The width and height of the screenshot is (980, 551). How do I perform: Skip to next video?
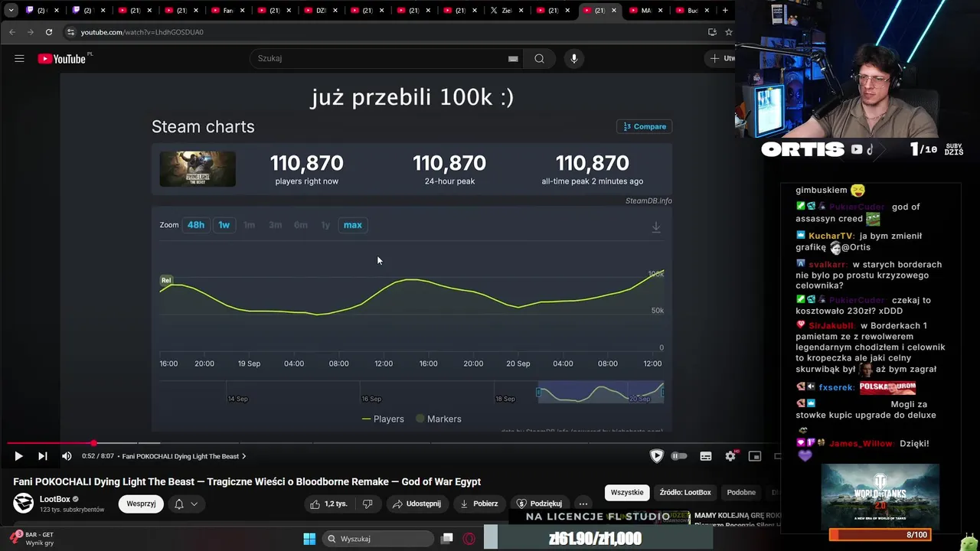click(43, 456)
